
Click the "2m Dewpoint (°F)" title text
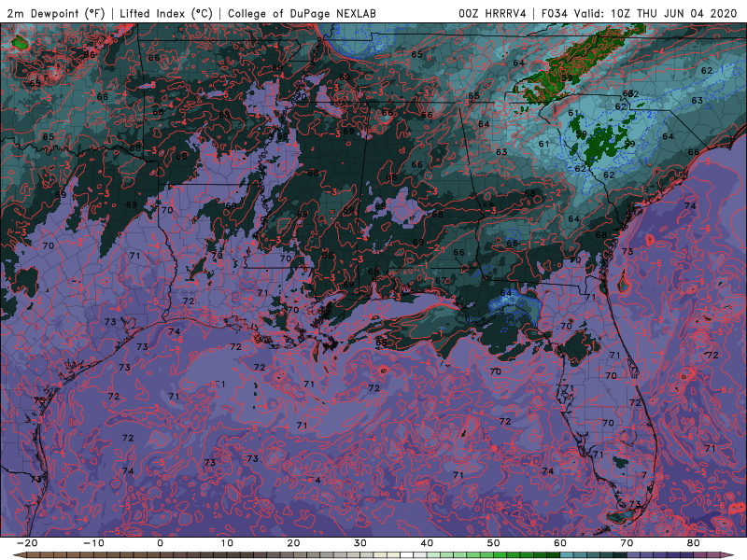(56, 13)
